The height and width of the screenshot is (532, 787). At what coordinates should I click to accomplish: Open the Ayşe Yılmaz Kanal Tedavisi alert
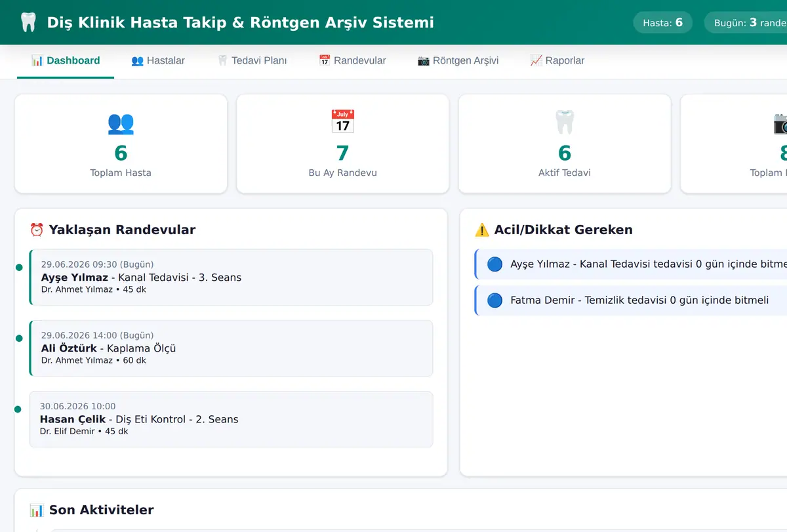[x=631, y=264]
